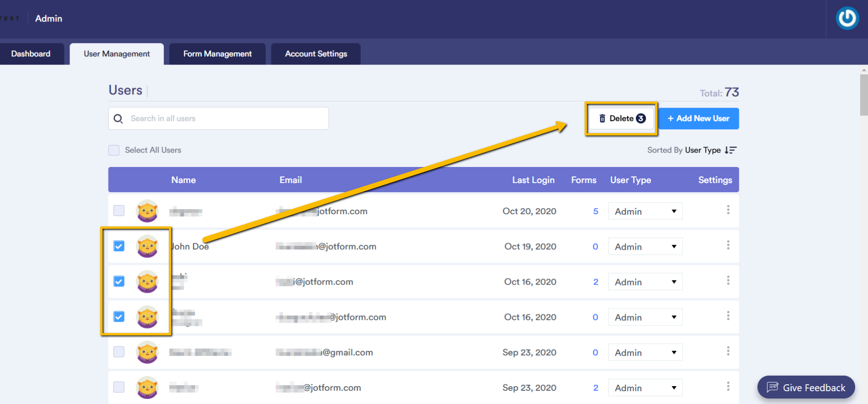
Task: Open three-dot menu for Oct 20, 2020 user
Action: pos(728,210)
